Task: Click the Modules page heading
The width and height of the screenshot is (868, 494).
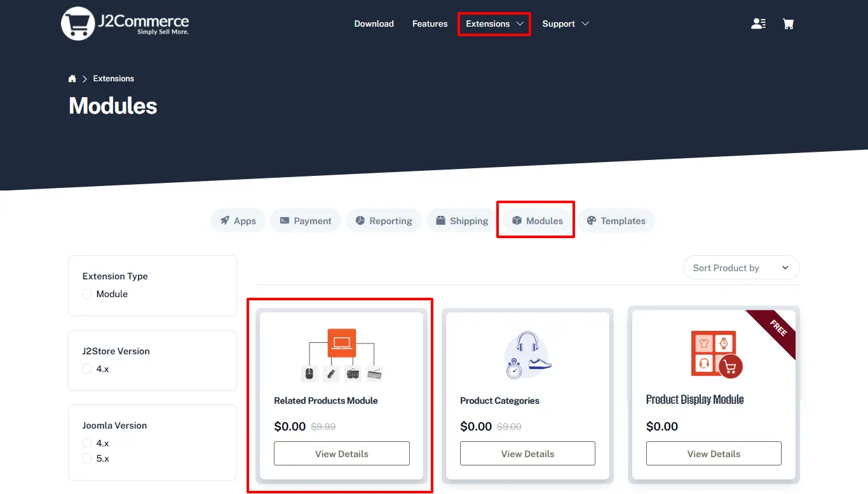Action: tap(113, 106)
